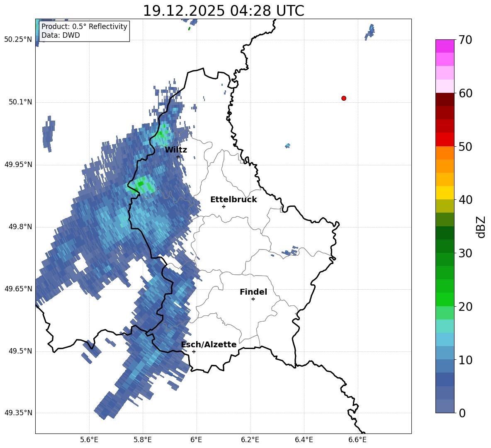Image resolution: width=491 pixels, height=448 pixels.
Task: Click the 50.1°N latitude label
Action: [x=20, y=102]
